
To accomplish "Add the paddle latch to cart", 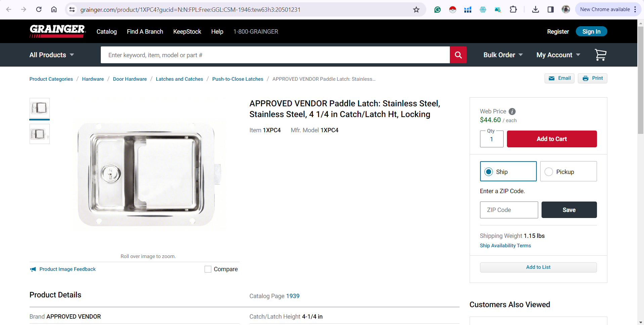I will 552,139.
